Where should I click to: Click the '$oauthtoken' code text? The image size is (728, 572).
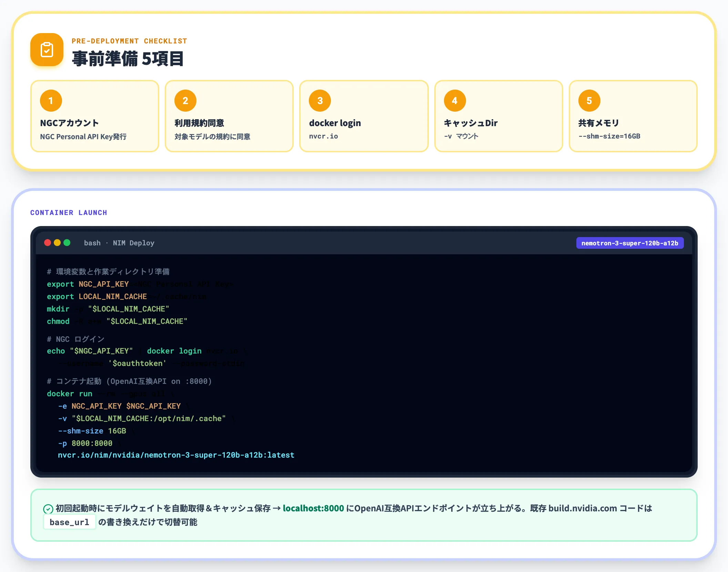[138, 363]
